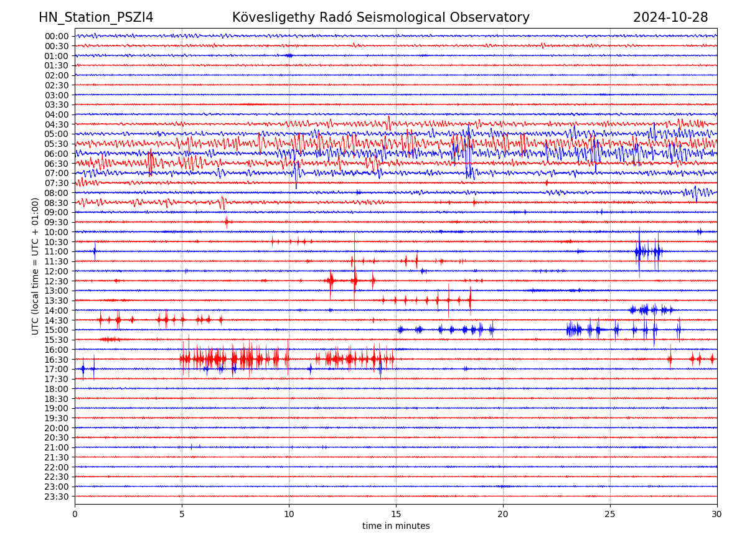Click the 16:30 row time label
The image size is (747, 560).
click(57, 360)
